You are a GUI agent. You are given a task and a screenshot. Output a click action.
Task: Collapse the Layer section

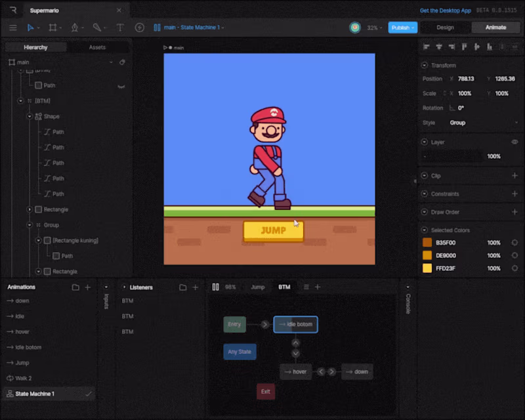[424, 142]
